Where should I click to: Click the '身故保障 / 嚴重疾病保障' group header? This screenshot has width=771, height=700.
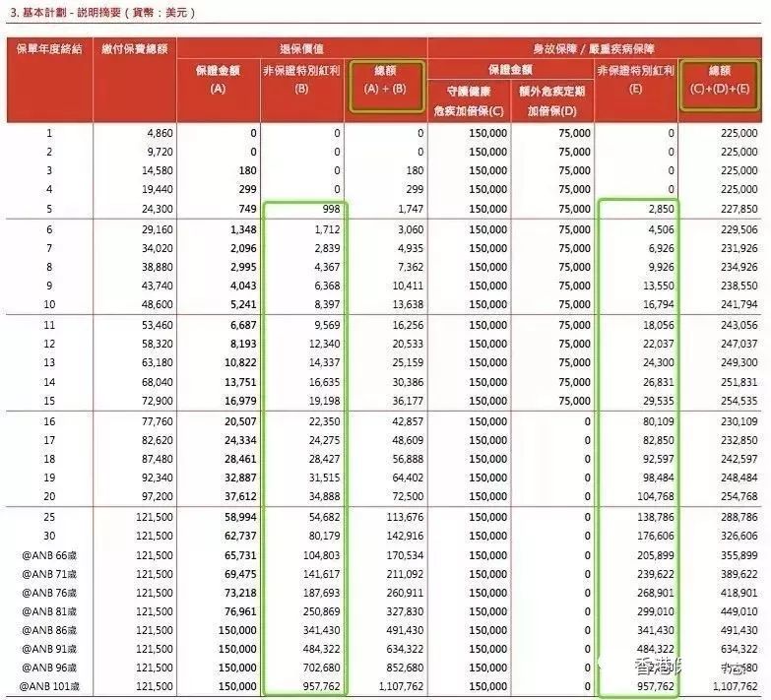594,48
